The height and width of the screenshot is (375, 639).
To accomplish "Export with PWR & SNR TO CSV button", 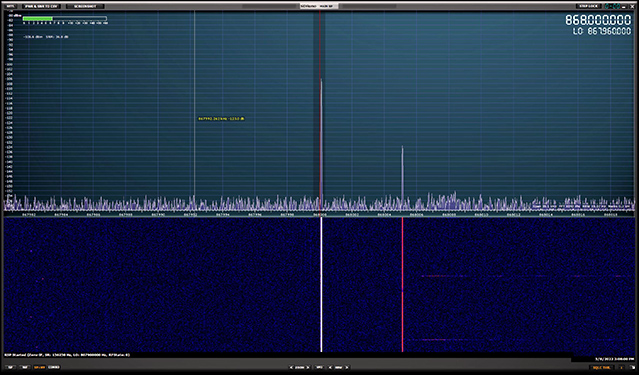I will point(41,6).
